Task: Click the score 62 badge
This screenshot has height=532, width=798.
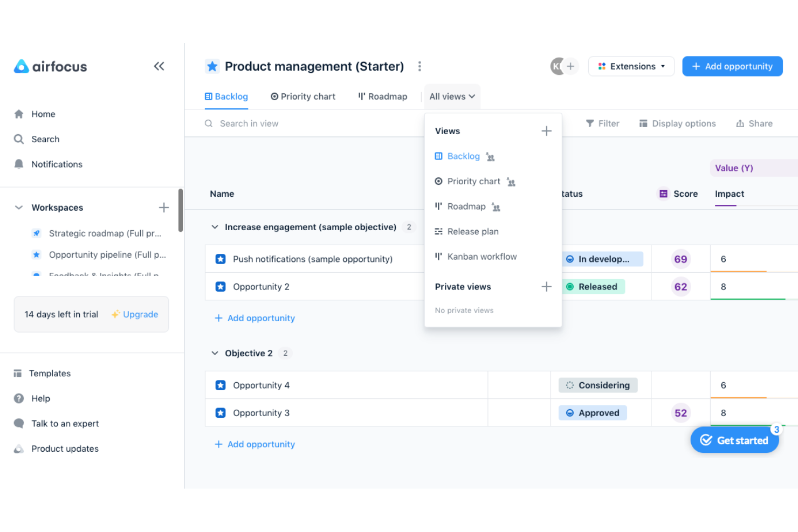Action: [680, 287]
